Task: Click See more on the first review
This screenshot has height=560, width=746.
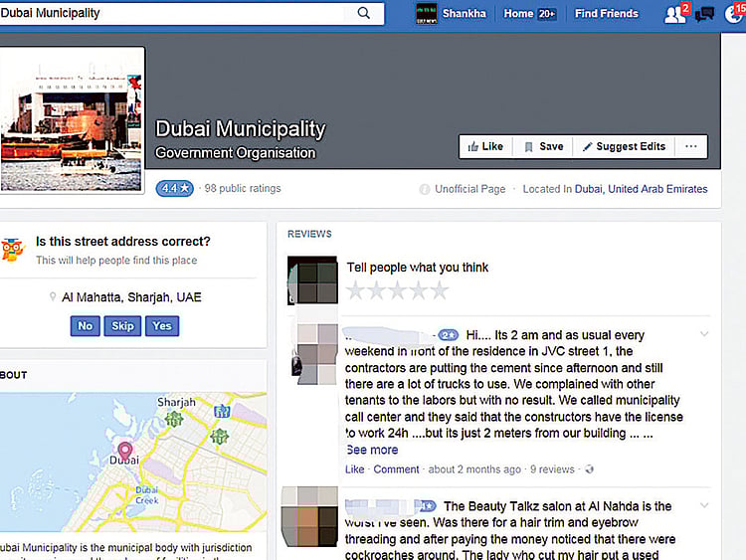Action: [x=371, y=450]
